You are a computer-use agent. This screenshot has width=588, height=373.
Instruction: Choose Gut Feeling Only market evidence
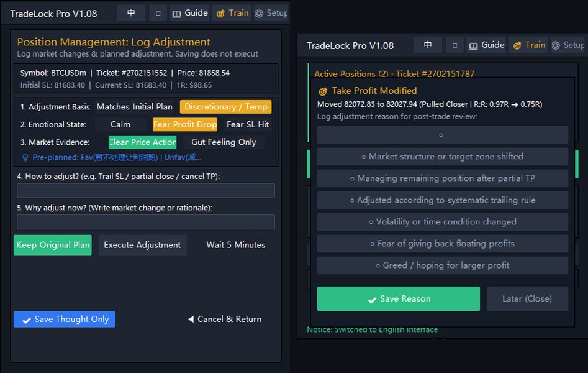(x=224, y=142)
